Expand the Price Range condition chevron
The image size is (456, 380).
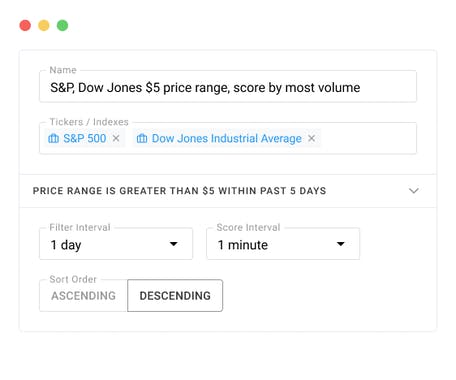(x=414, y=191)
